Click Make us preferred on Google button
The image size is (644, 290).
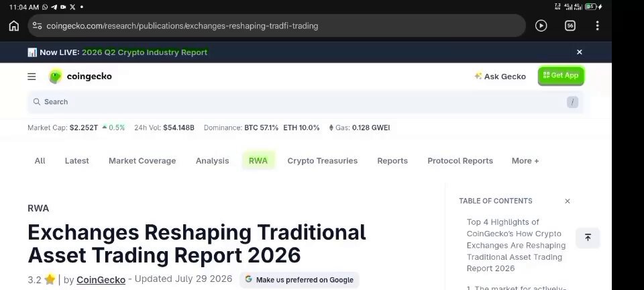tap(299, 280)
